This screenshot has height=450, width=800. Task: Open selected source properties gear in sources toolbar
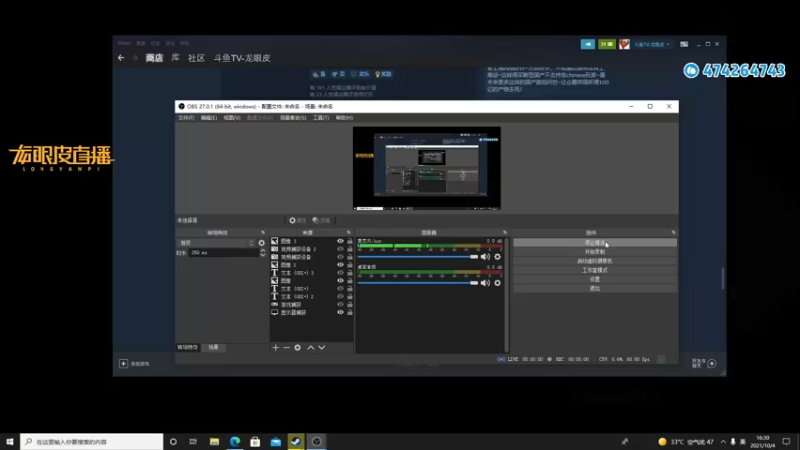297,347
